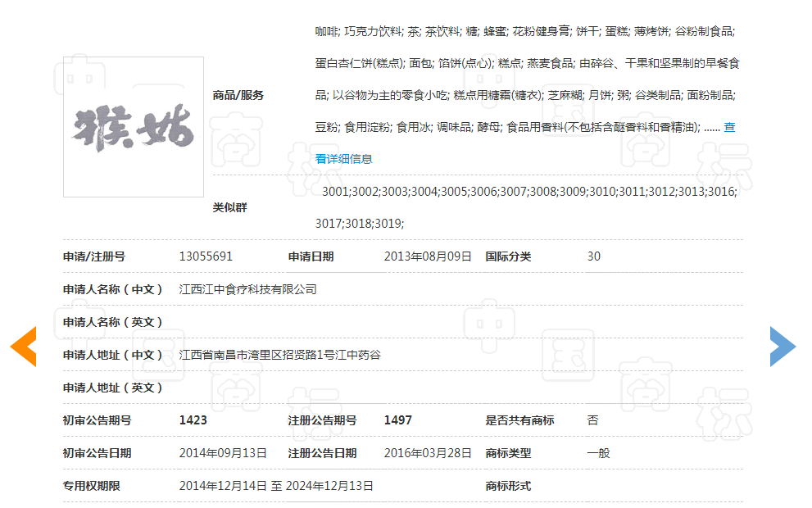Click application number 13055691
Screen dimensions: 812x508
tap(206, 256)
